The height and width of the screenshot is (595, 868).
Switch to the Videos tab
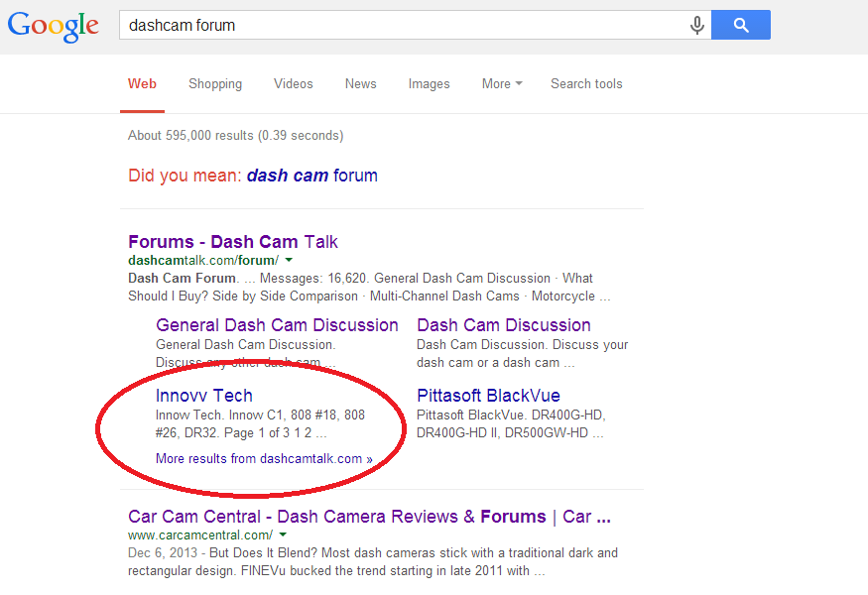(294, 83)
